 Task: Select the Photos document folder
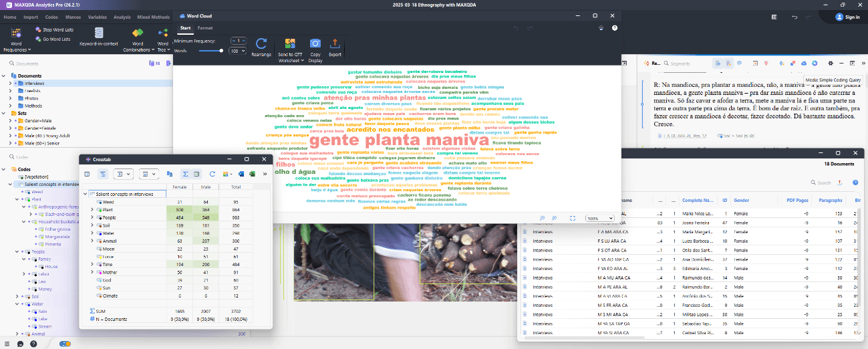[x=32, y=98]
